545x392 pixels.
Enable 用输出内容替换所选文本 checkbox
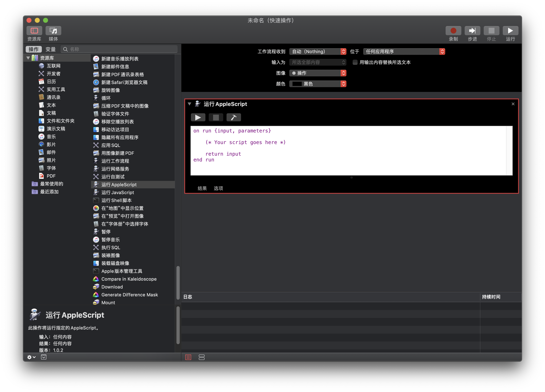[x=355, y=63]
